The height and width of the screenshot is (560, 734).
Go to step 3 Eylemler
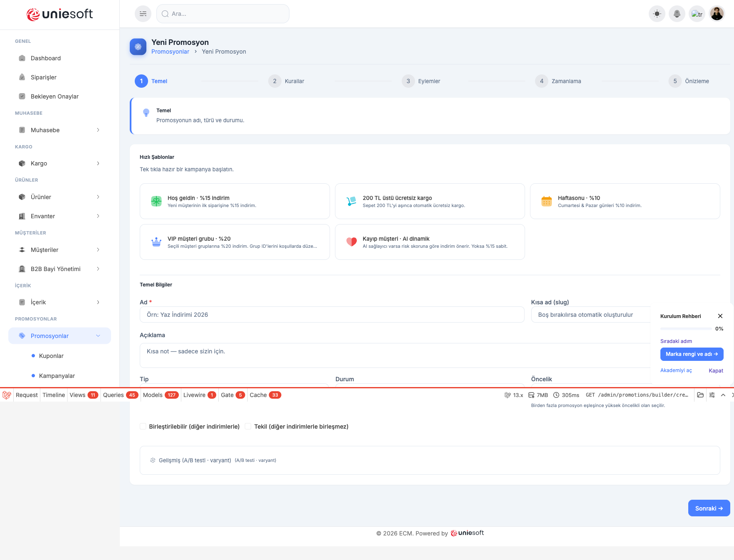421,81
